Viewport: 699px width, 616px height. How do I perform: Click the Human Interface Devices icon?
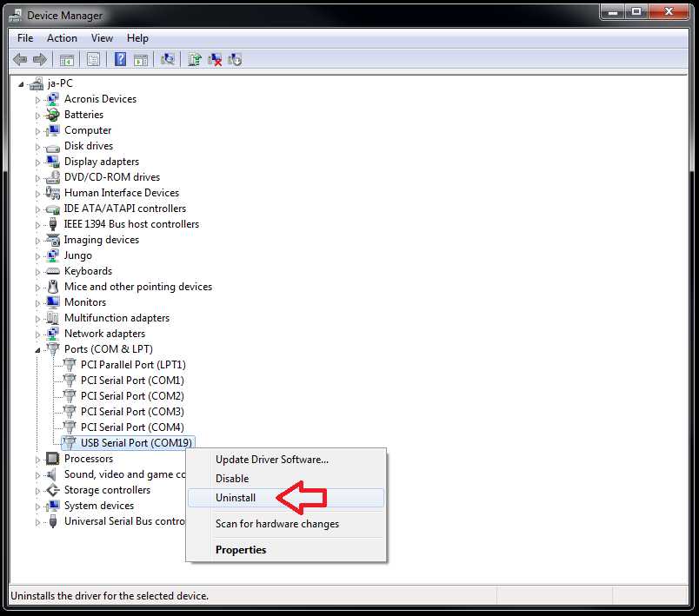pyautogui.click(x=53, y=192)
